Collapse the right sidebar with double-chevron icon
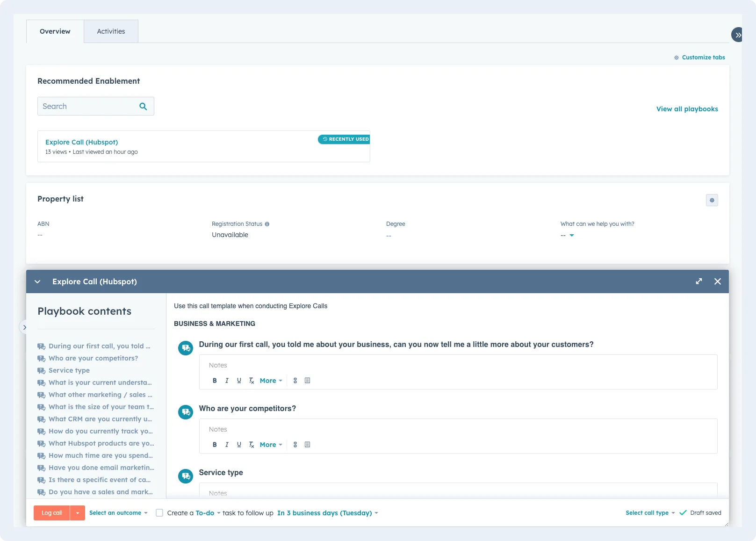This screenshot has width=756, height=541. click(738, 35)
